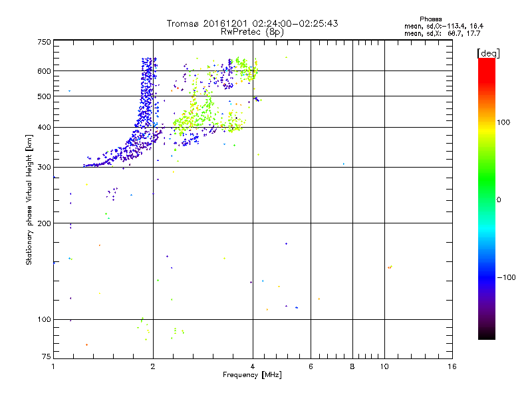Click the y-axis tick label '500'

click(x=44, y=96)
